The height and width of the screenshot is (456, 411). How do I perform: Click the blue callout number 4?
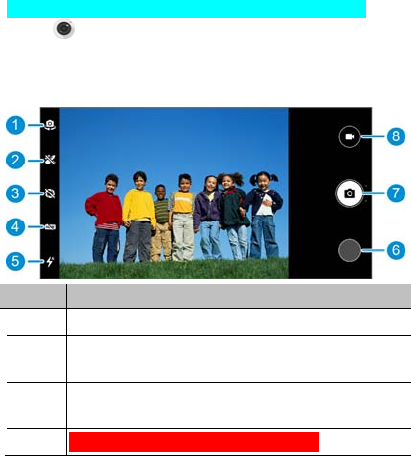[x=15, y=227]
